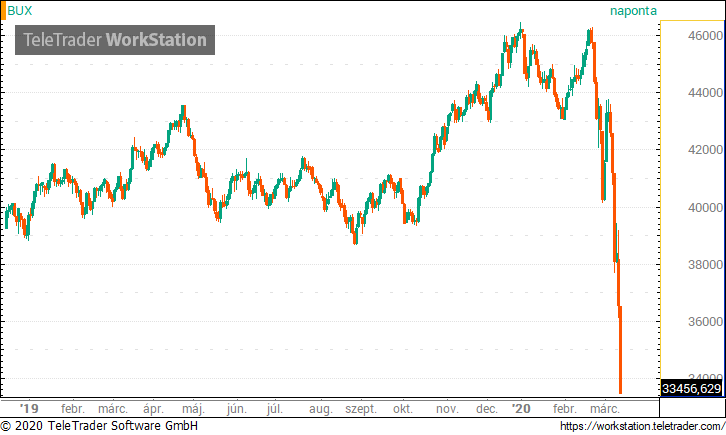Image resolution: width=726 pixels, height=435 pixels.
Task: Click the first márc. label after '19
Action: pos(113,409)
